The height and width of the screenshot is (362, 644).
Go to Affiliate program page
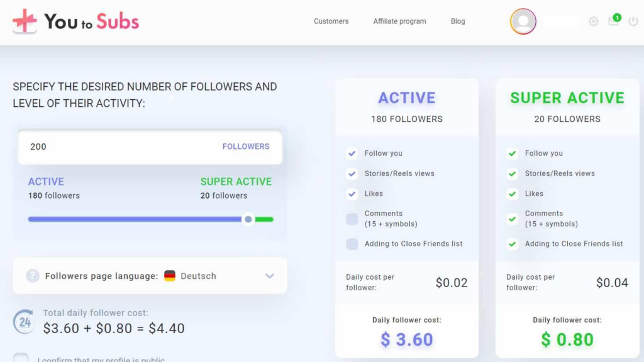pyautogui.click(x=399, y=21)
